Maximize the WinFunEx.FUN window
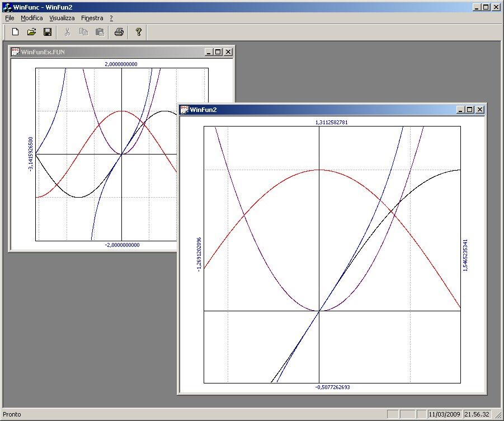The image size is (504, 421). (x=218, y=52)
